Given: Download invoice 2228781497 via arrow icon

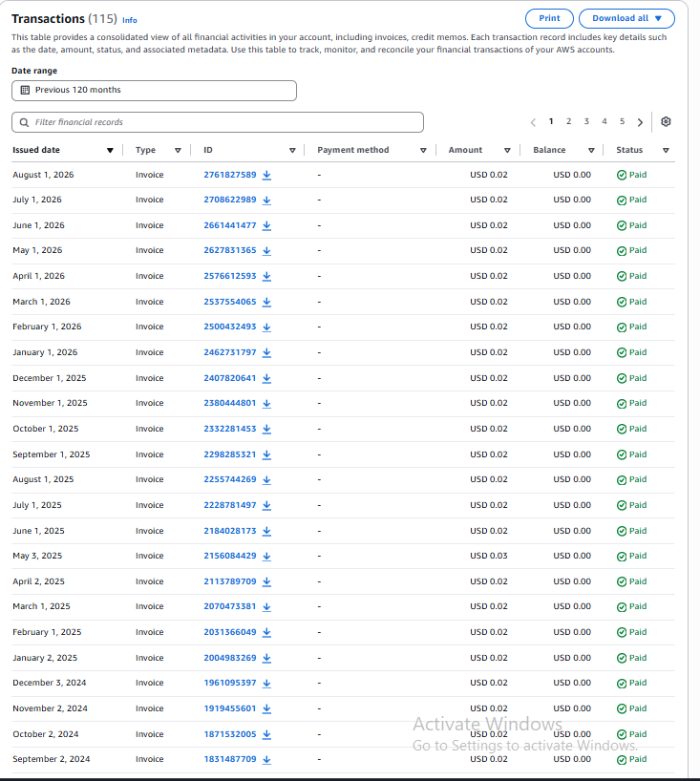Looking at the screenshot, I should pyautogui.click(x=267, y=505).
